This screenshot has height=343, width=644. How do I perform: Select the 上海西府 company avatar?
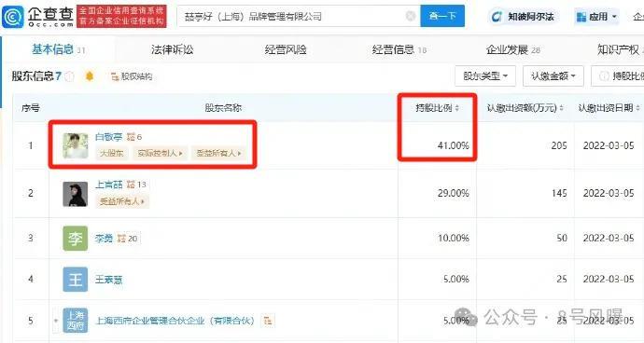point(76,321)
